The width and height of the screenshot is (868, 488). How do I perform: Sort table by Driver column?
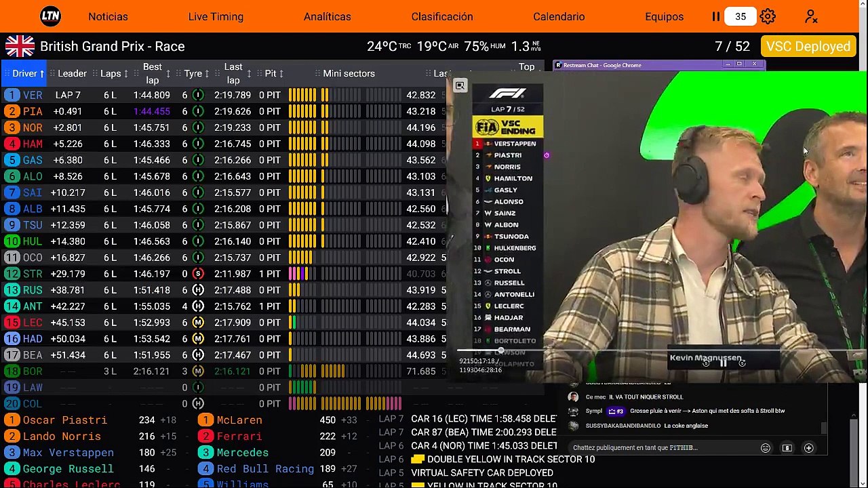(x=24, y=73)
